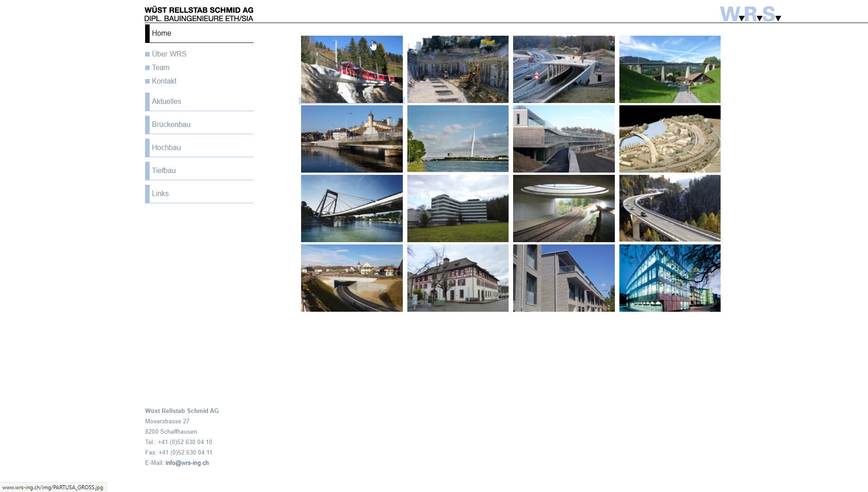
Task: Click the square bullet icon next to Team
Action: [147, 67]
